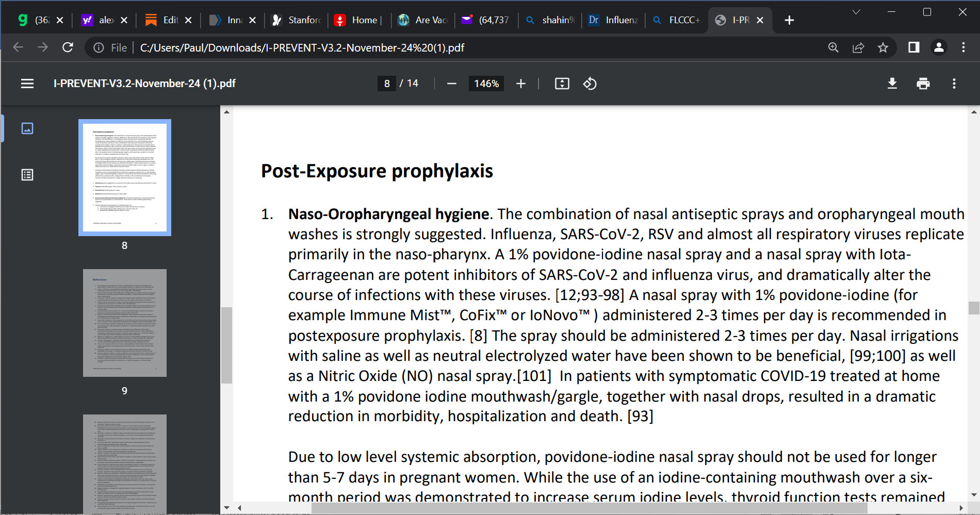Click the address bar URL
980x515 pixels.
click(x=302, y=47)
